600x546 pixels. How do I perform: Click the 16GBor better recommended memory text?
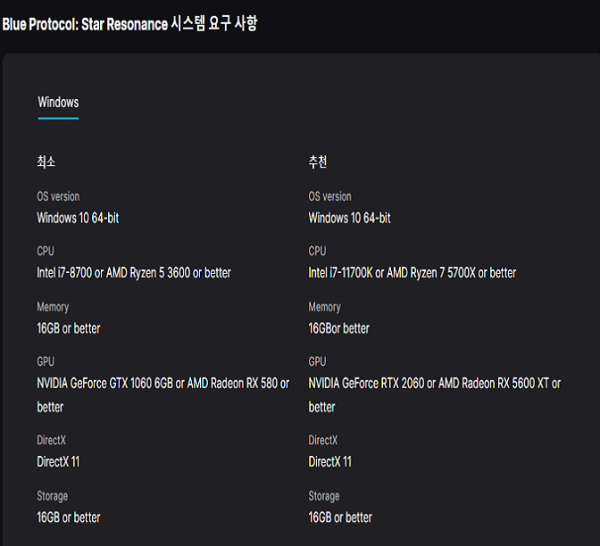click(x=339, y=328)
